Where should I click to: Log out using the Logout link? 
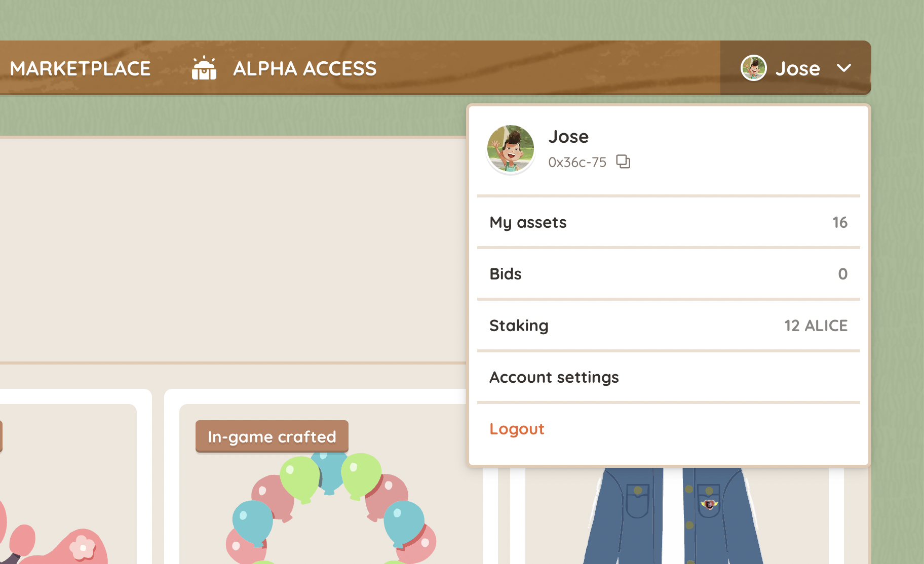click(517, 429)
